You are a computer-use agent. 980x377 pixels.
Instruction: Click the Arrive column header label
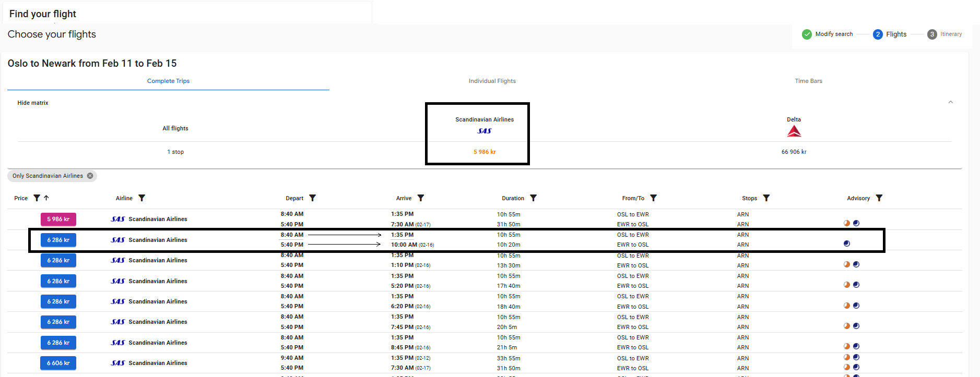point(404,198)
